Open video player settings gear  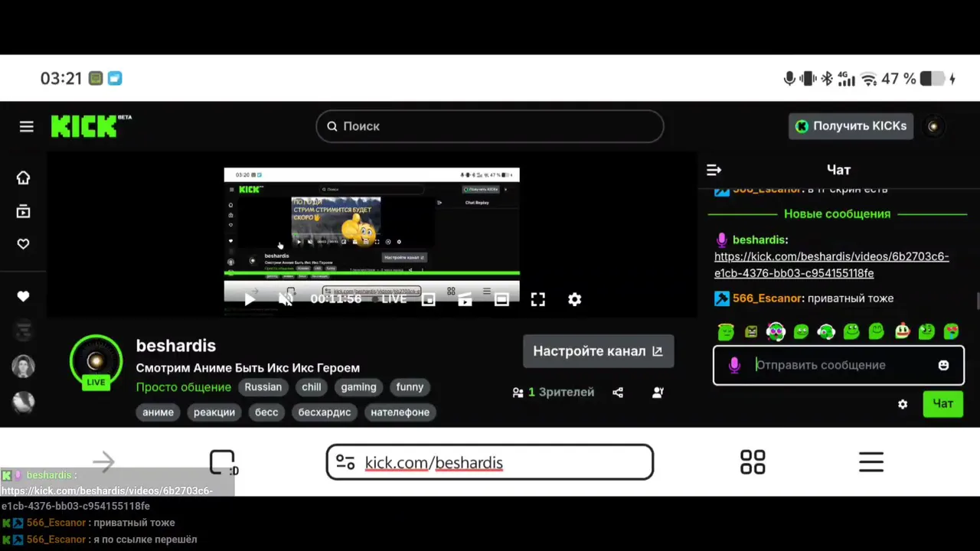tap(575, 299)
